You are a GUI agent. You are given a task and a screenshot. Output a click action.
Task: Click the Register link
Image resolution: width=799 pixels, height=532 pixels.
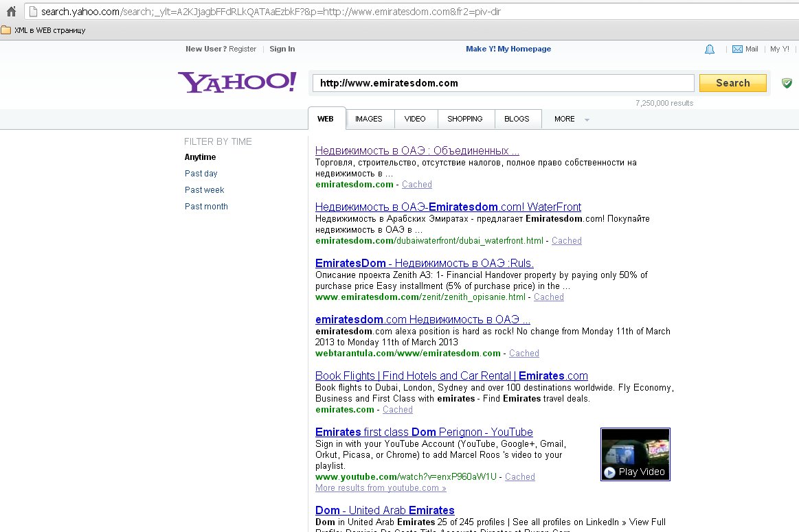tap(243, 49)
